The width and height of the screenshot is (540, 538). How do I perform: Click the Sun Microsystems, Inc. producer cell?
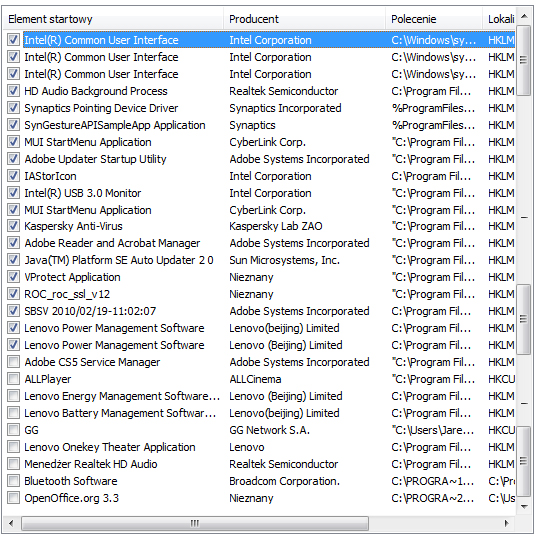[285, 260]
